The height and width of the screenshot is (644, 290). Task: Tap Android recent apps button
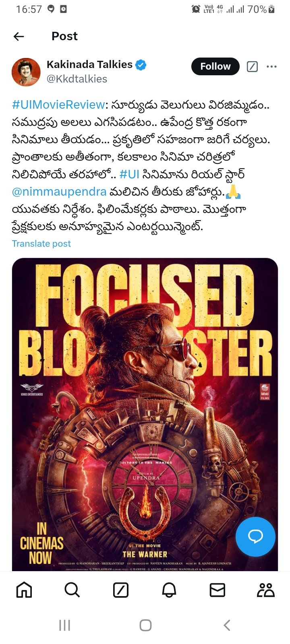[x=64, y=625]
